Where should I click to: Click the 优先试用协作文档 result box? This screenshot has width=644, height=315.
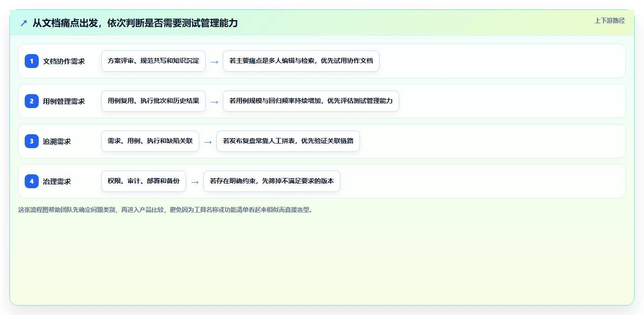click(x=301, y=61)
